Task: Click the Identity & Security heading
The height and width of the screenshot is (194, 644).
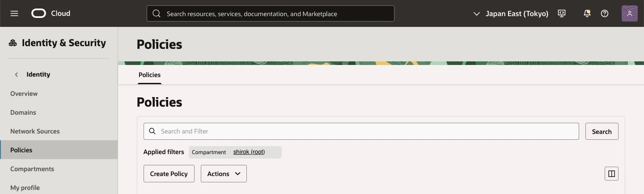Action: point(64,43)
